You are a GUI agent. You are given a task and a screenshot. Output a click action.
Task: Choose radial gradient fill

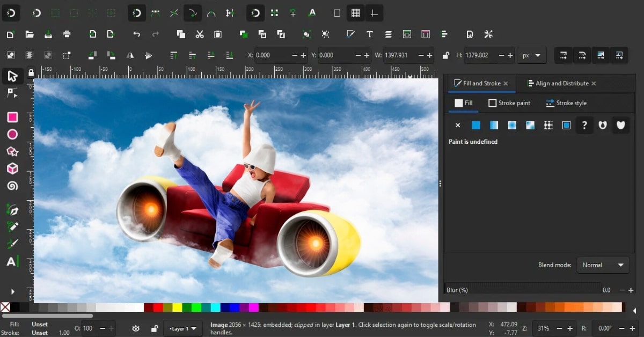pos(512,125)
